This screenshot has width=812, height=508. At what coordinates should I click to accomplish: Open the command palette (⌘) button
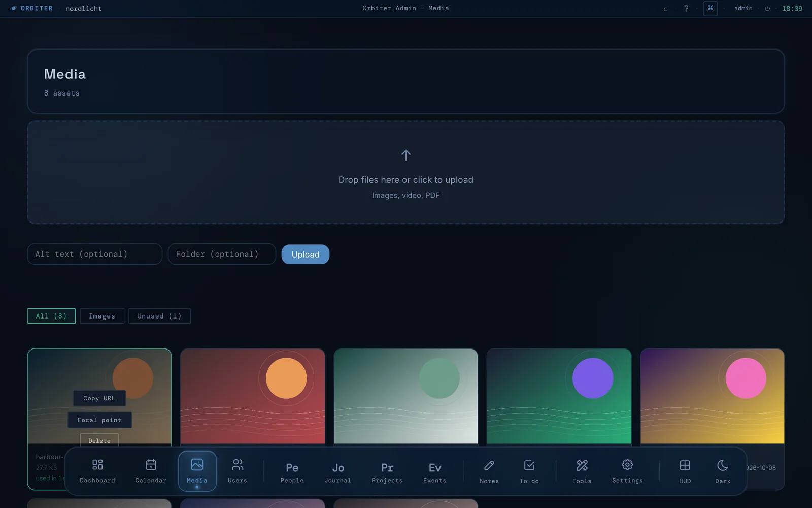click(710, 8)
